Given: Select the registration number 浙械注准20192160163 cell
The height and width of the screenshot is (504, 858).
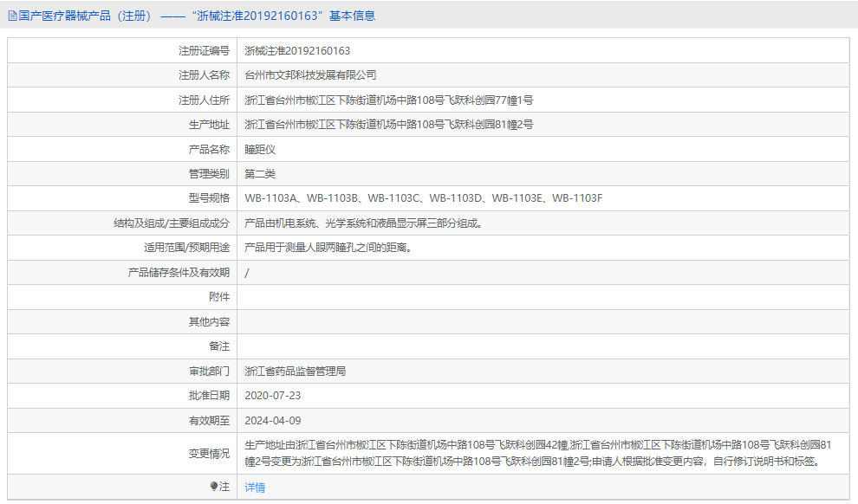Looking at the screenshot, I should [297, 51].
